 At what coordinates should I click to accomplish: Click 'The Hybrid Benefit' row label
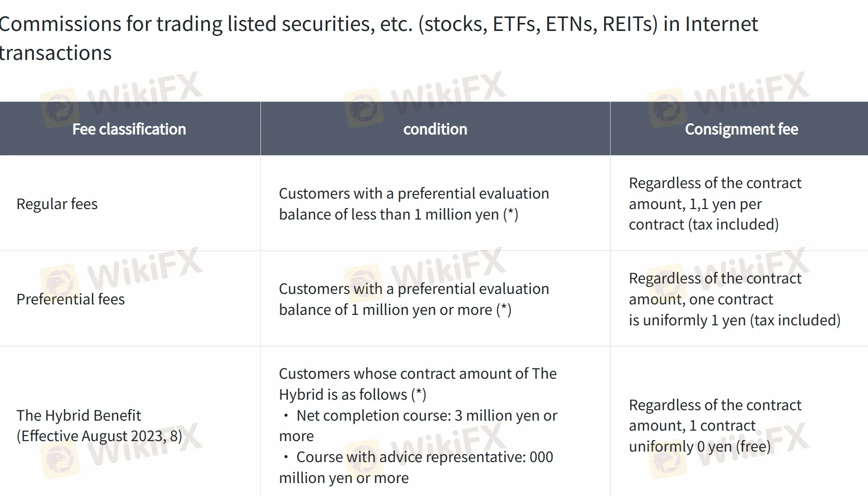coord(79,415)
